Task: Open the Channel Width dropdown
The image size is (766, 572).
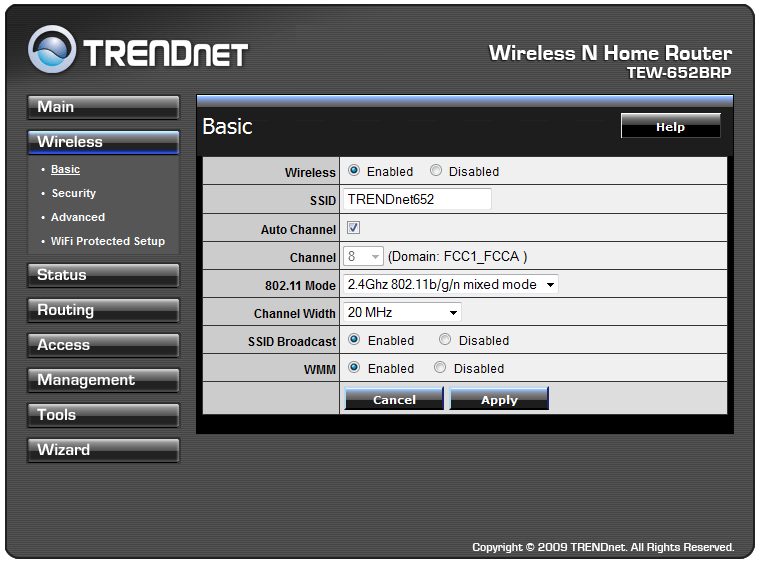Action: point(402,313)
